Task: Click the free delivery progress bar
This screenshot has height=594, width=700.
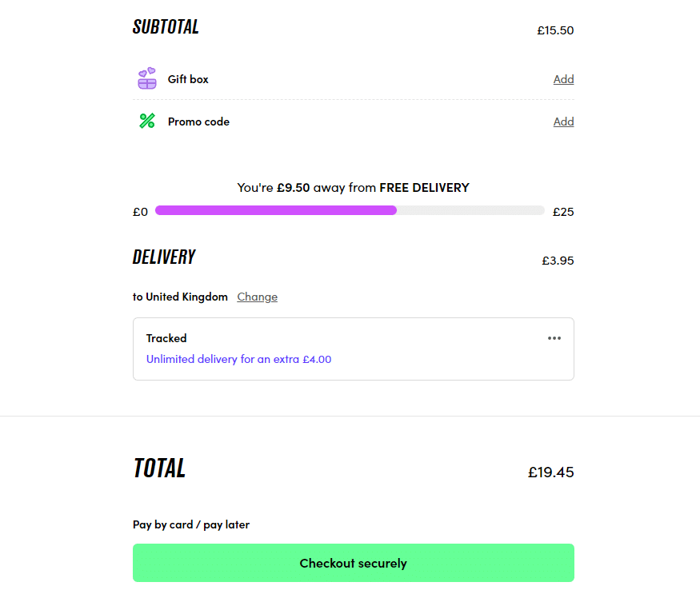Action: click(350, 210)
